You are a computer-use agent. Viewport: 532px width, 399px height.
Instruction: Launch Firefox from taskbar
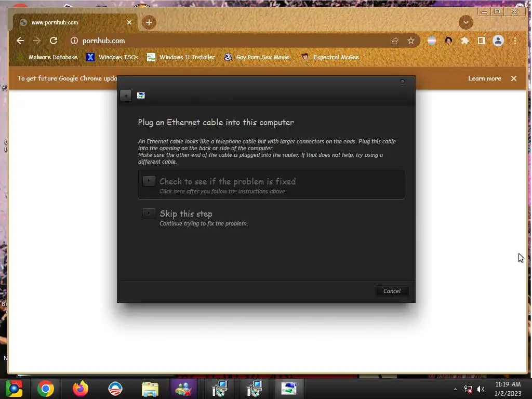coord(81,389)
